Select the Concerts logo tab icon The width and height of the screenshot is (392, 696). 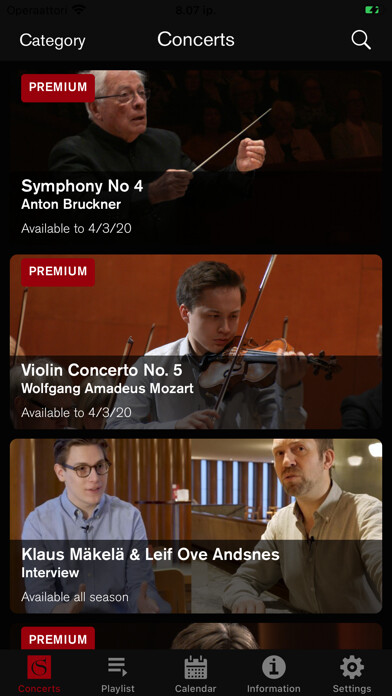click(39, 667)
